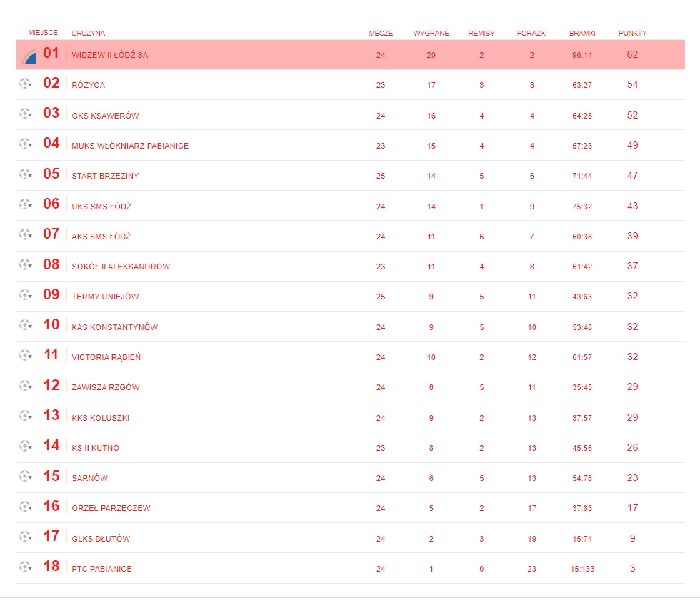Click the ball icon next to GKS Ksawerów

(24, 114)
